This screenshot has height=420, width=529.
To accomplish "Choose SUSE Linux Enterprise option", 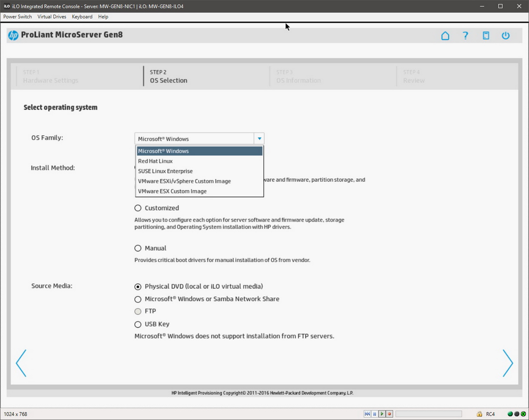I will 200,171.
